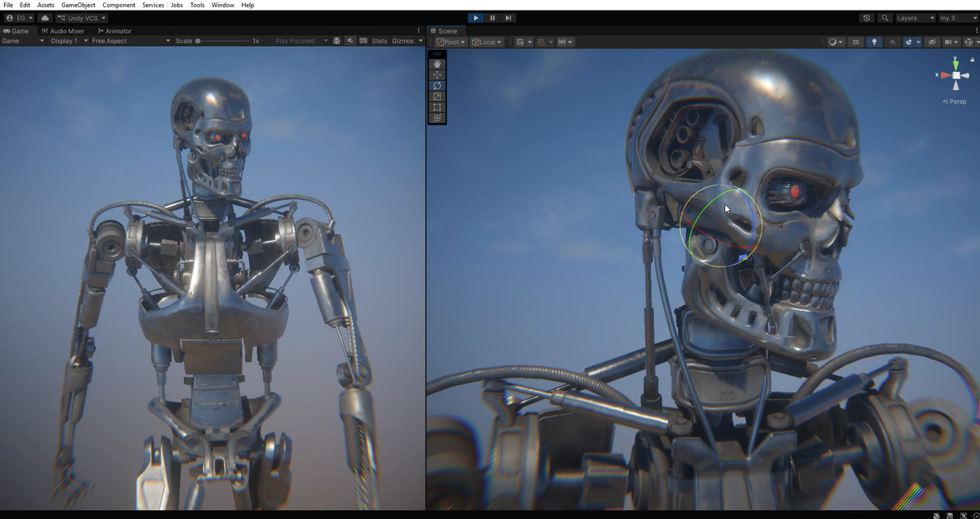Open the cloud services icon
The image size is (980, 519).
44,18
